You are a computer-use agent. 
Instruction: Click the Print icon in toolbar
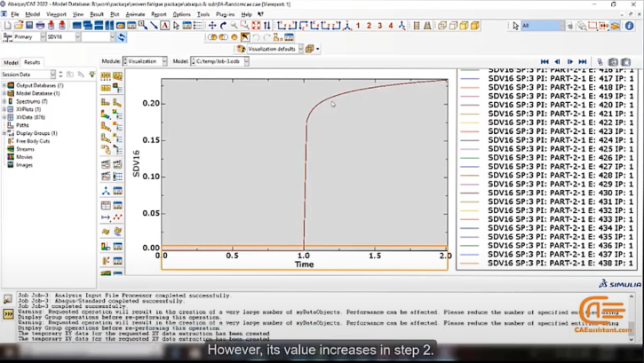tap(40, 26)
